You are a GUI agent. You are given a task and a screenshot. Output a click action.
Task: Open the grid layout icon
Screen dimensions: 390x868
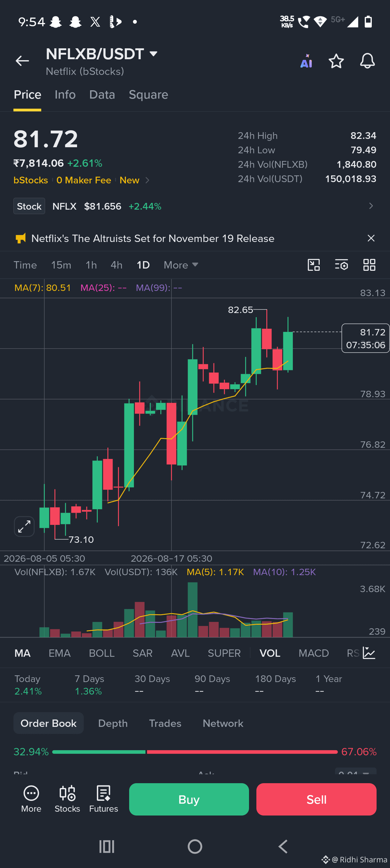369,265
